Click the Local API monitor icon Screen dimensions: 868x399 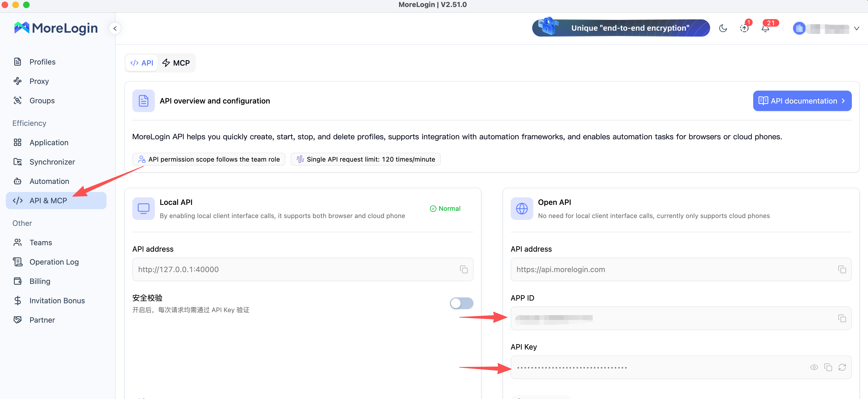(x=144, y=209)
